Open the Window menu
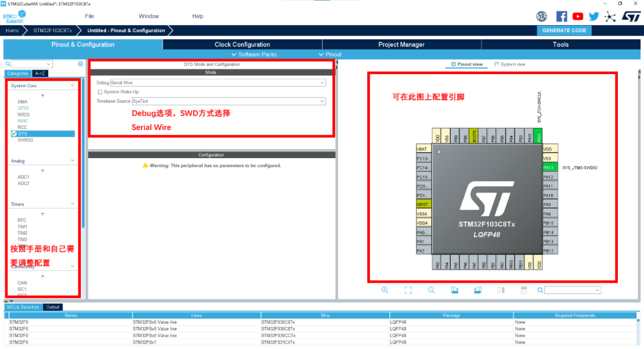The width and height of the screenshot is (644, 349). point(148,16)
